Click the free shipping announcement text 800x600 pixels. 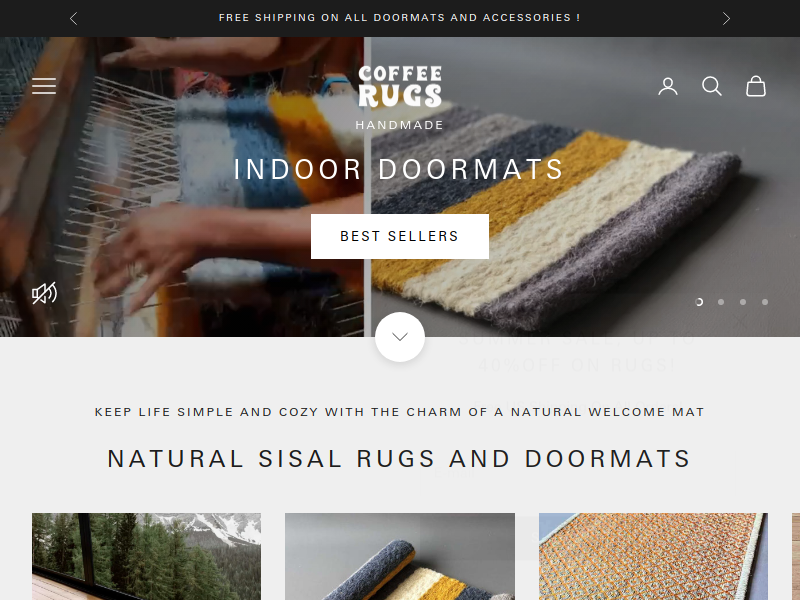coord(400,18)
